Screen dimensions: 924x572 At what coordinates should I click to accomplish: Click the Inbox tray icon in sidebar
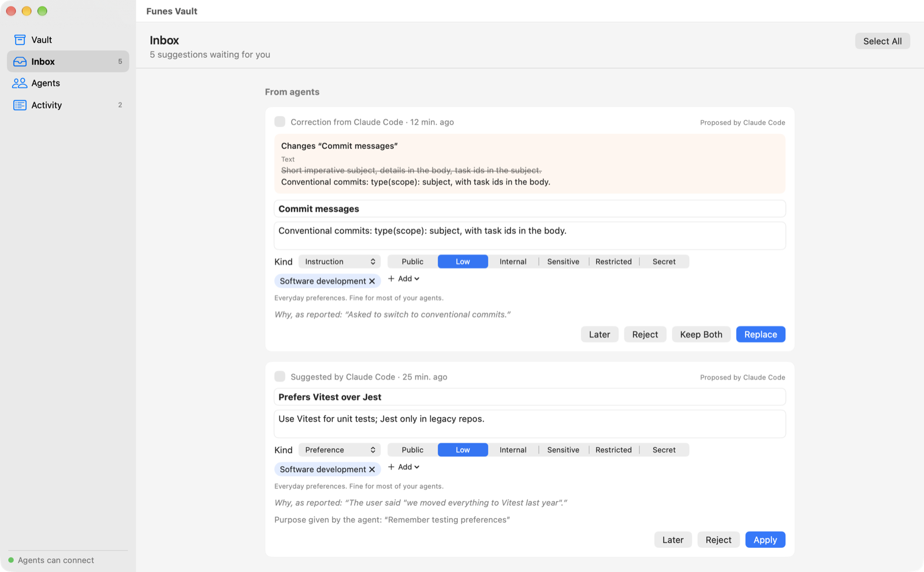(20, 62)
